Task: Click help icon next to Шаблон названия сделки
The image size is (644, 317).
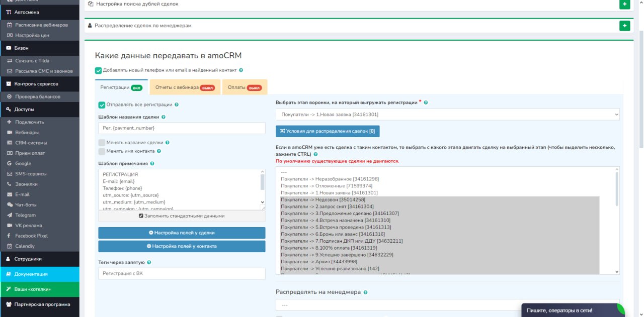Action: point(164,117)
